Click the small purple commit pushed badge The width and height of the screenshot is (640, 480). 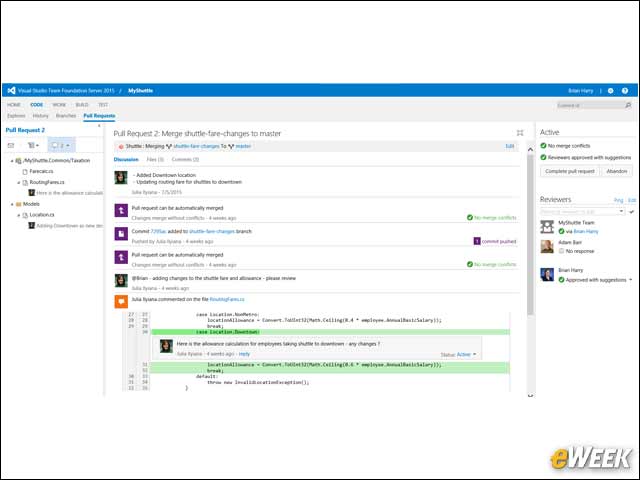tap(477, 241)
